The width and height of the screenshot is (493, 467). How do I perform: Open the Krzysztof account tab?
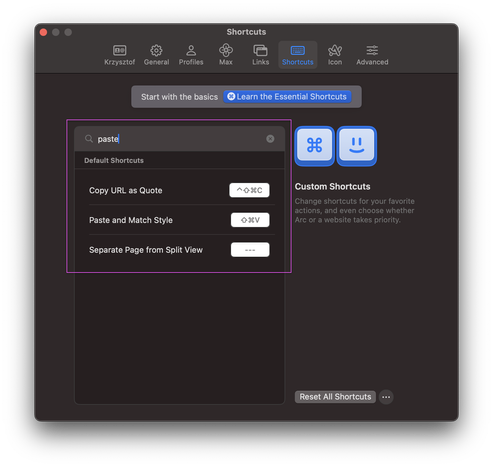click(x=119, y=55)
